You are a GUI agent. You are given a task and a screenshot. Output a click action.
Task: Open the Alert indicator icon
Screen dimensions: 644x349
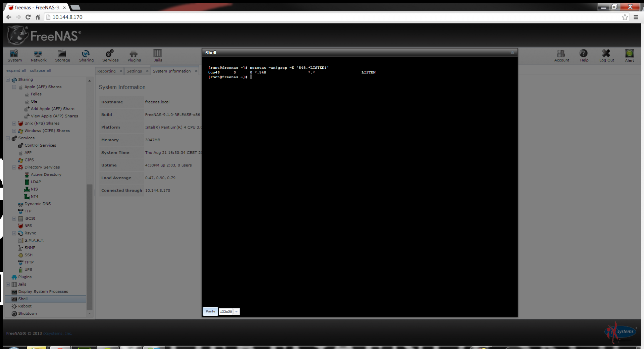click(x=629, y=56)
